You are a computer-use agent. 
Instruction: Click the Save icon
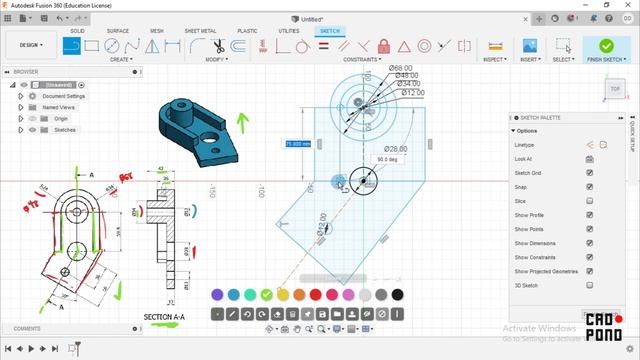(44, 18)
